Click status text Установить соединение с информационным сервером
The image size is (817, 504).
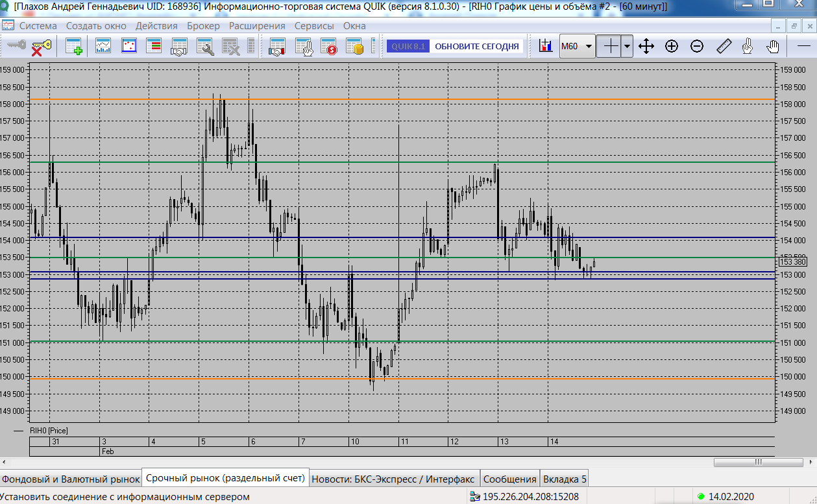click(x=125, y=497)
